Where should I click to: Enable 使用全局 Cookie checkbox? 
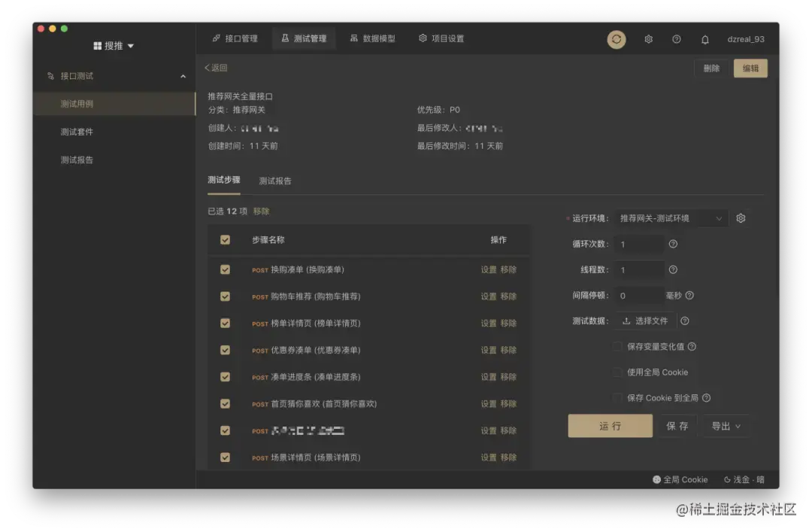(617, 372)
